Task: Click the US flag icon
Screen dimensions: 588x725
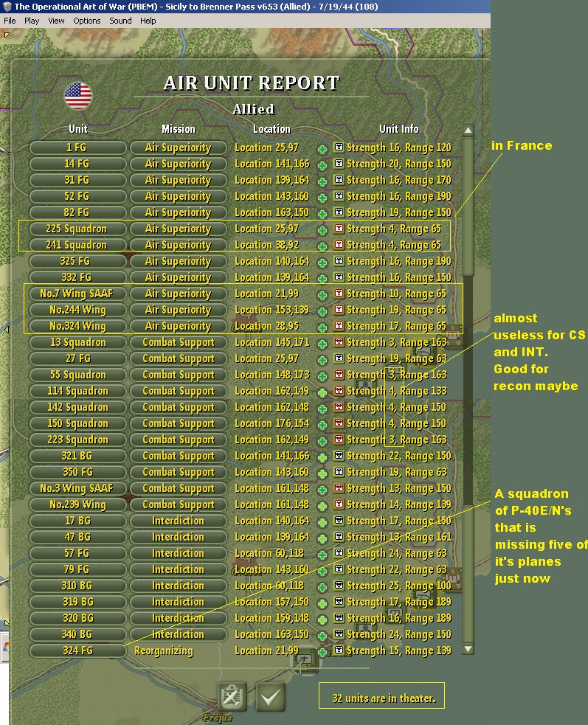Action: (x=78, y=96)
